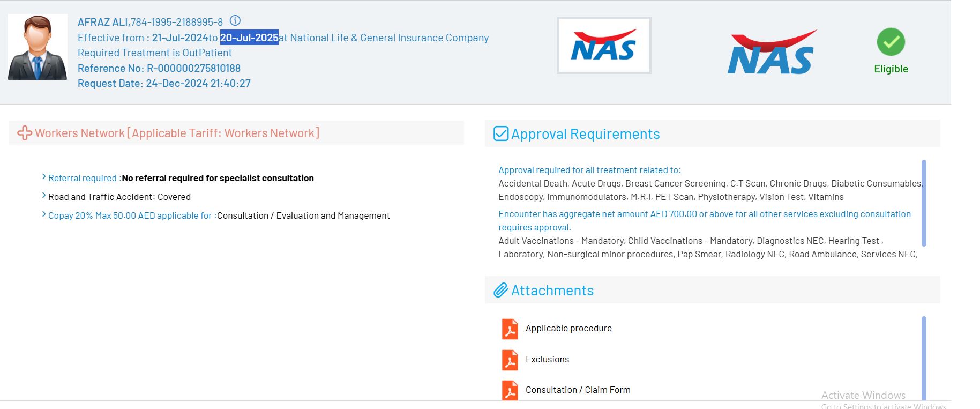Click the Approval Requirements panel scrollbar
This screenshot has height=409, width=980.
click(924, 203)
